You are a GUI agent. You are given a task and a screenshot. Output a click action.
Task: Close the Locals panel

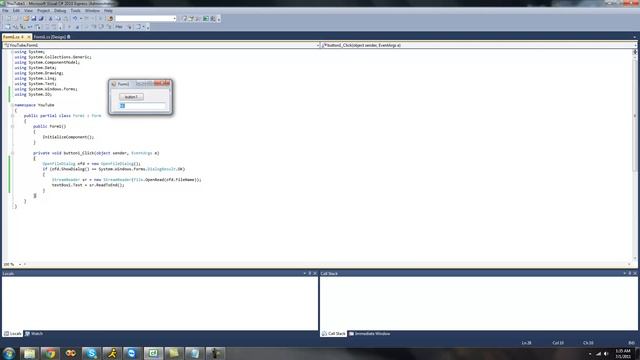(315, 273)
